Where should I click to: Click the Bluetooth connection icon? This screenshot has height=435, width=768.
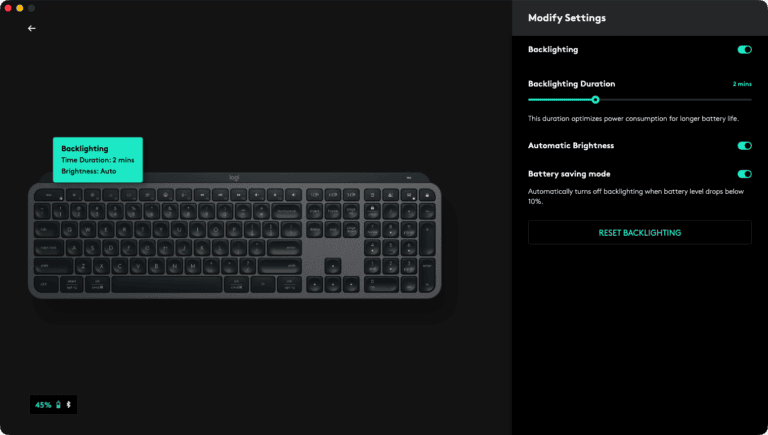[69, 405]
